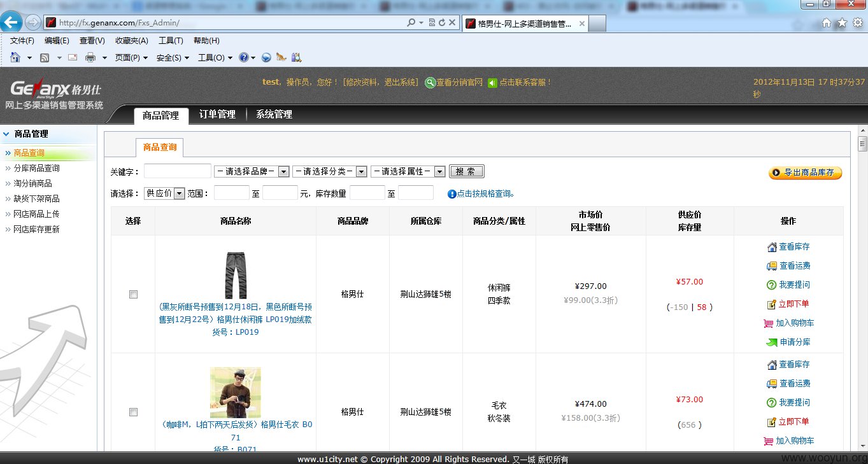Click the compatibility view icon in address bar
This screenshot has height=464, width=868.
[432, 22]
